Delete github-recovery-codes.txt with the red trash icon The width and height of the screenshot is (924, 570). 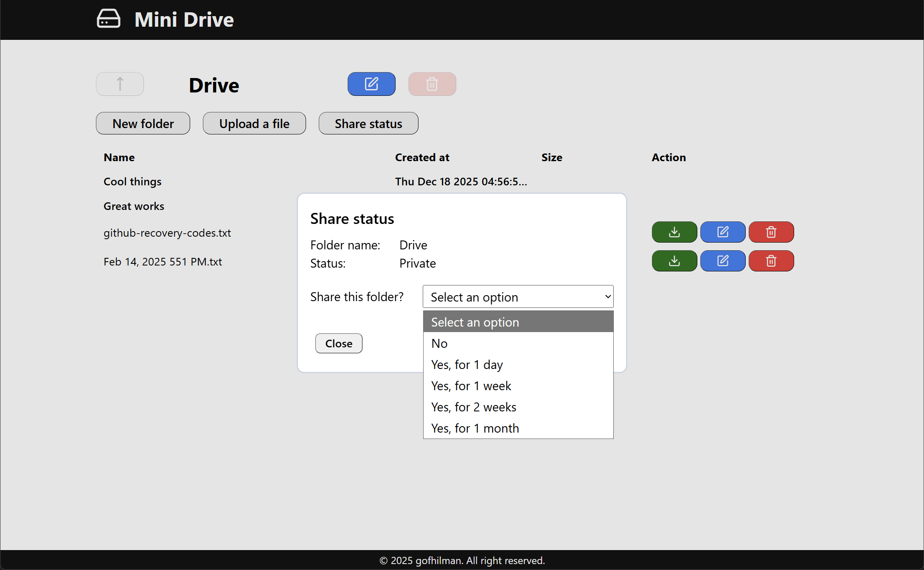click(x=771, y=232)
